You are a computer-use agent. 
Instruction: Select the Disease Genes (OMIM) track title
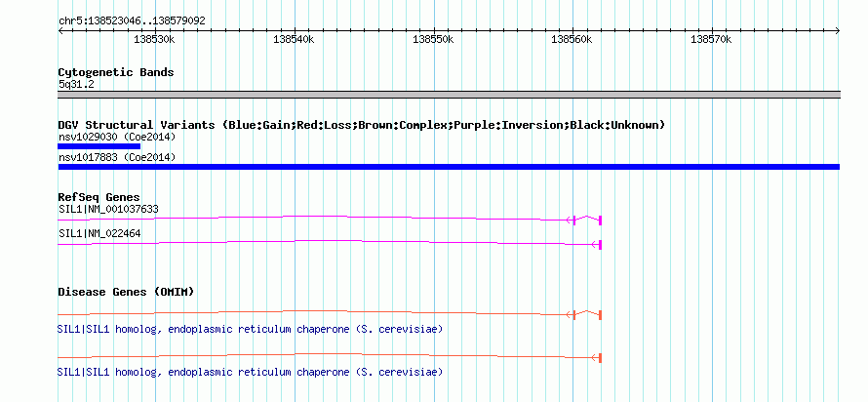click(126, 292)
